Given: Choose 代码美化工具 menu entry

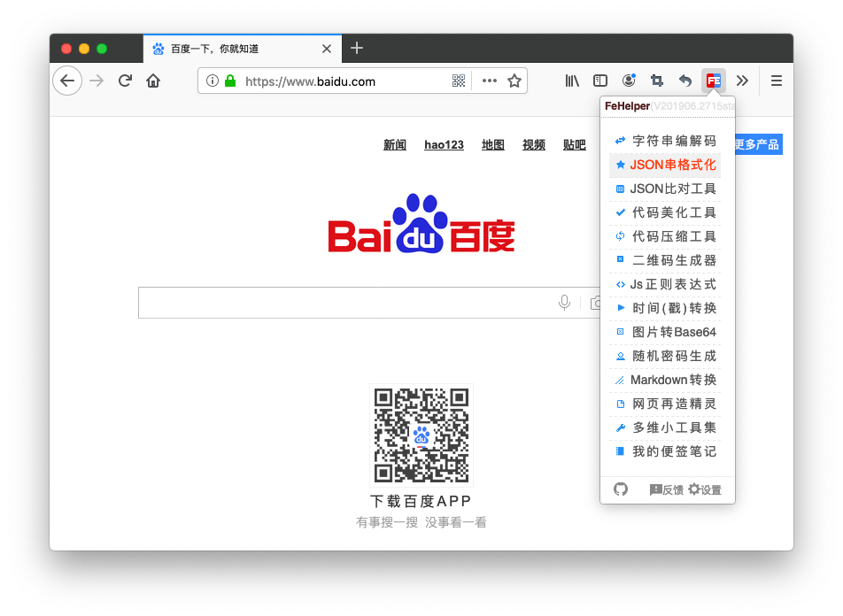Looking at the screenshot, I should coord(664,213).
